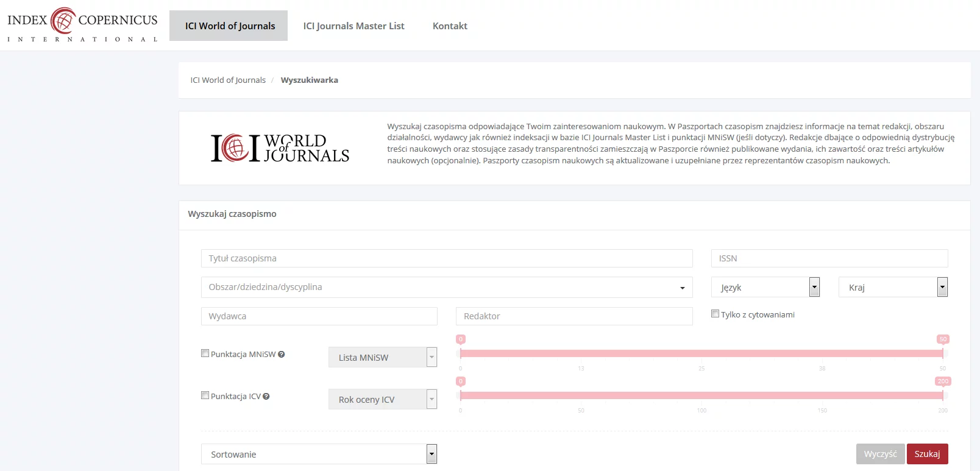Click the Wyczyść button

[x=881, y=454]
